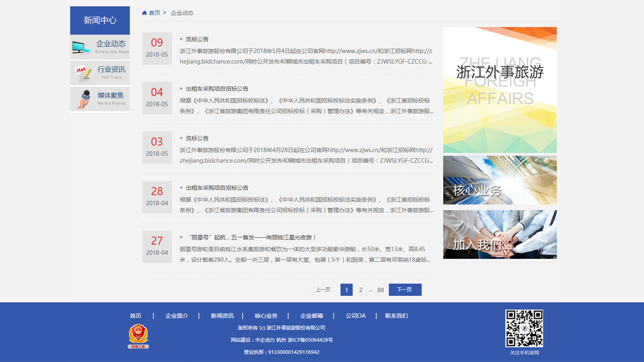Click the 09 2018-05 date box
This screenshot has height=362, width=644.
pyautogui.click(x=157, y=48)
